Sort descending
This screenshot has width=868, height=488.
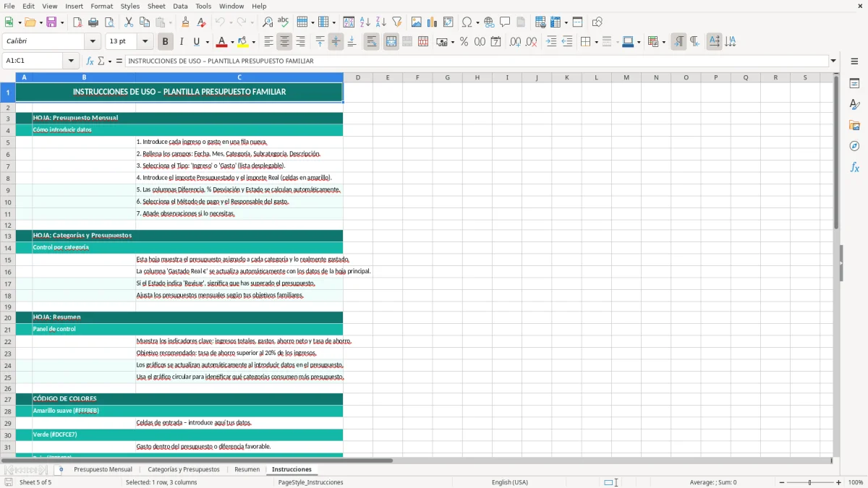coord(381,22)
